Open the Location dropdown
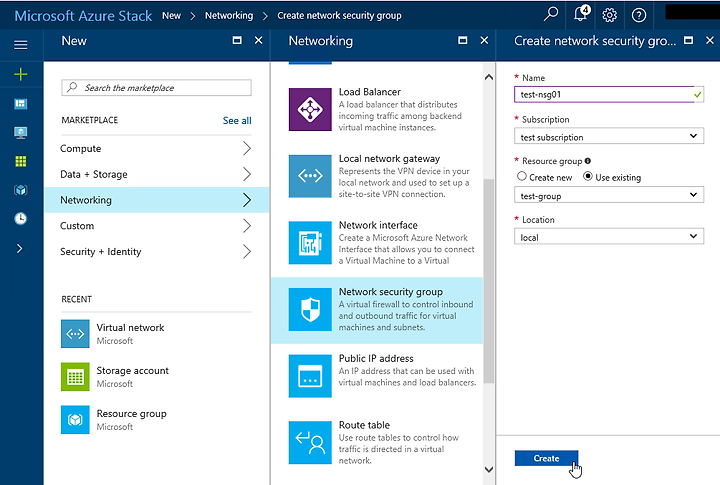Image resolution: width=720 pixels, height=485 pixels. tap(609, 237)
